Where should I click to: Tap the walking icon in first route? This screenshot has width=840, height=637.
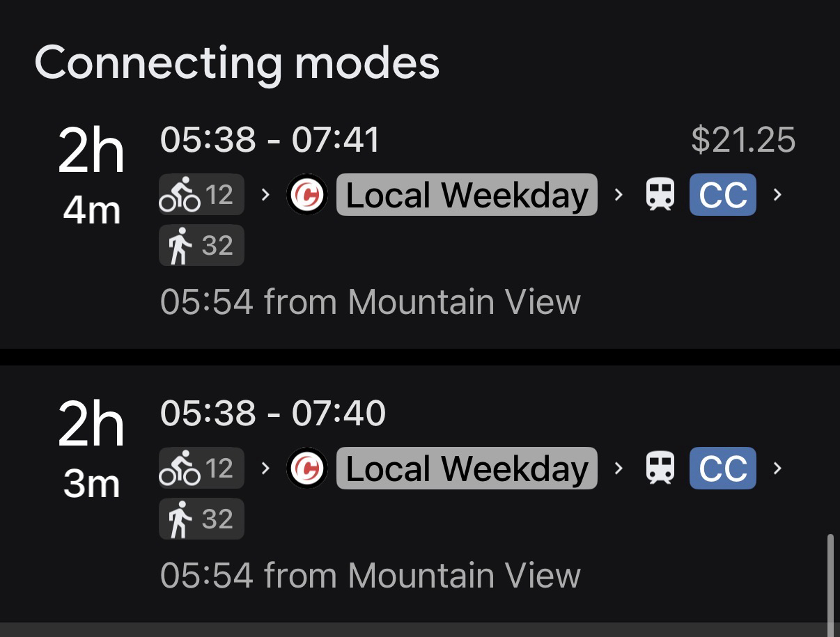[180, 246]
